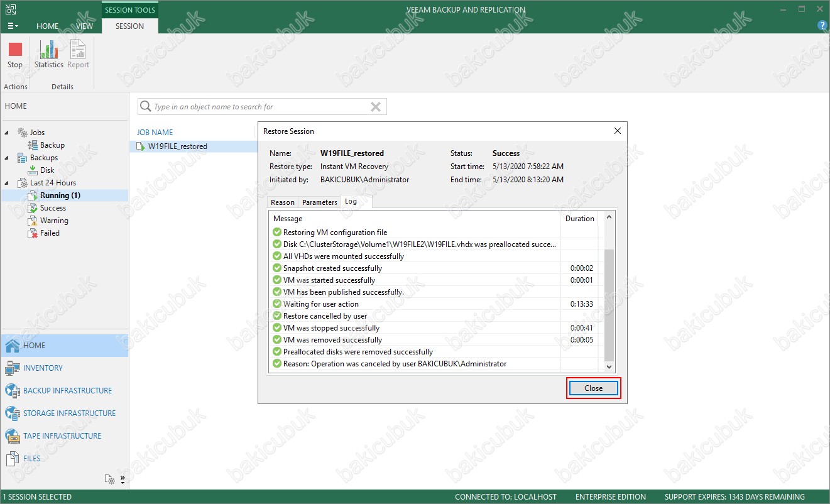Select the SESSION ribbon tab
The height and width of the screenshot is (504, 830).
coord(129,26)
